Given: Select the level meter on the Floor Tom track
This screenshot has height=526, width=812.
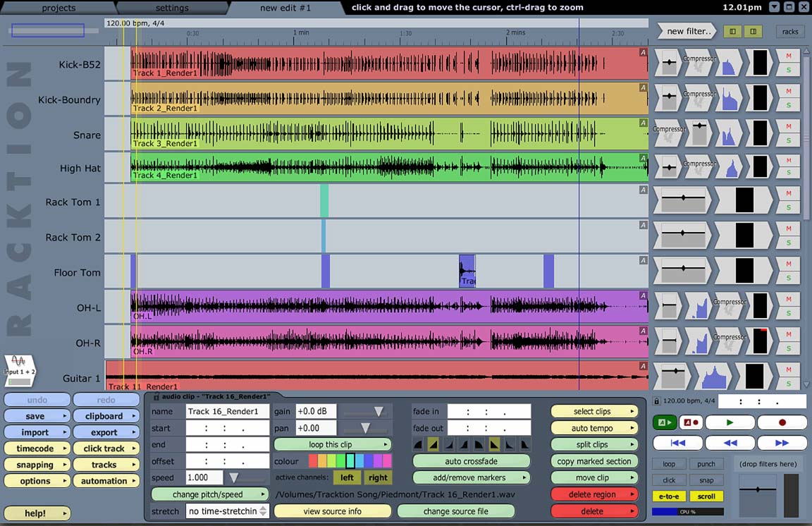Looking at the screenshot, I should pos(744,271).
